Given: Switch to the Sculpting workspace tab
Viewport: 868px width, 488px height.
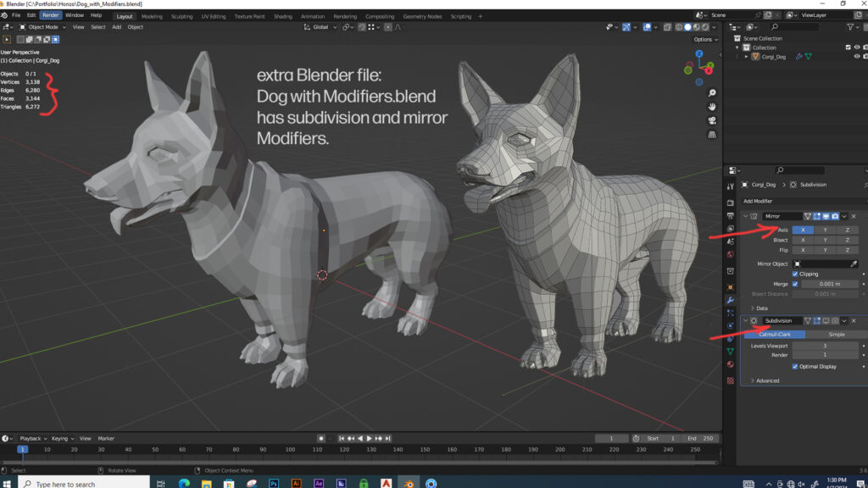Looking at the screenshot, I should pos(181,16).
